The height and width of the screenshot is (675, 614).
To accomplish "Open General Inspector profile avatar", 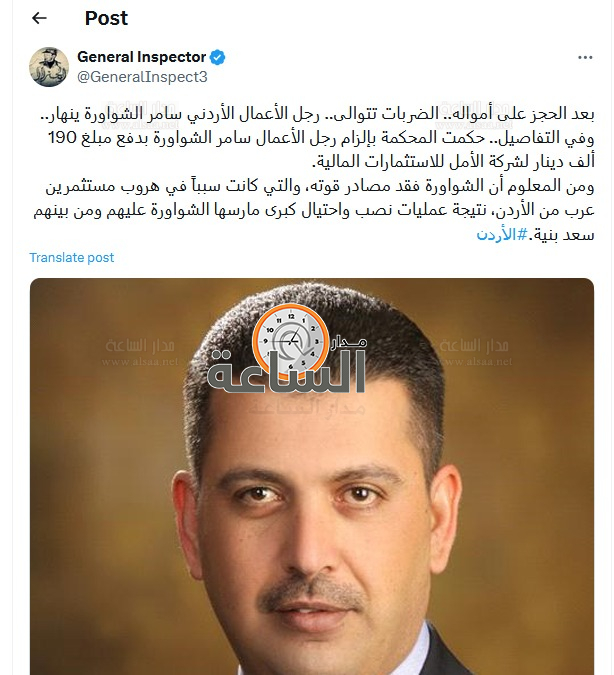I will coord(49,67).
